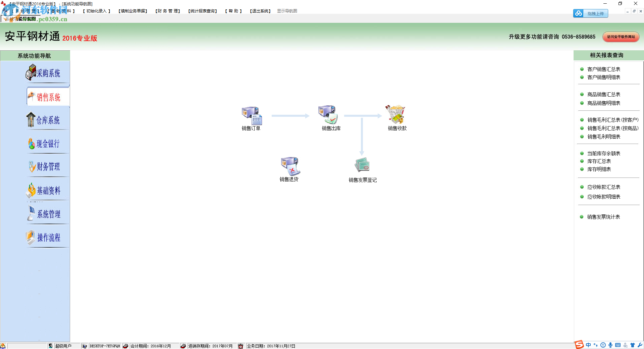Click the input method soft keyboard icon
The height and width of the screenshot is (349, 644).
pyautogui.click(x=618, y=345)
